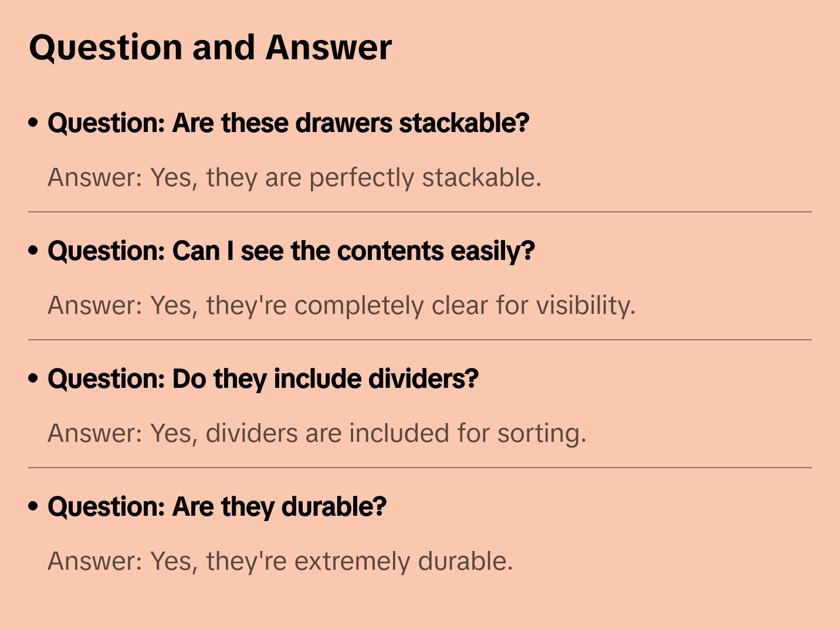Click the 'Question and Answer' heading
This screenshot has width=840, height=629.
210,48
